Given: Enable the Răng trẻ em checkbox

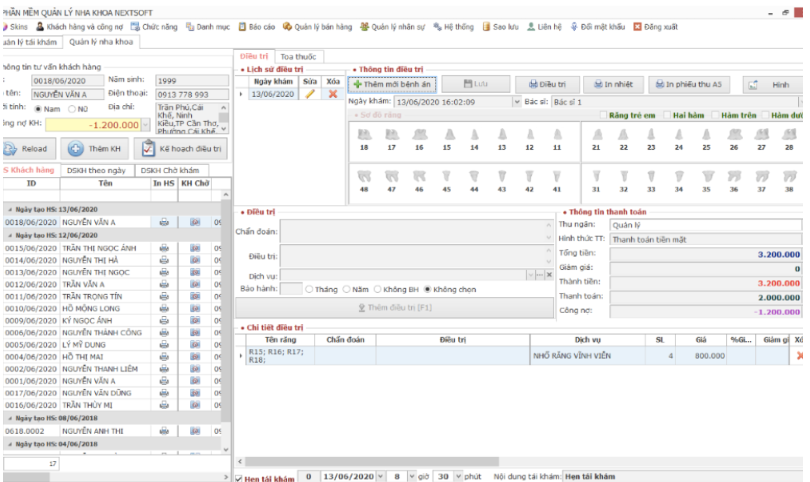Looking at the screenshot, I should pos(604,115).
